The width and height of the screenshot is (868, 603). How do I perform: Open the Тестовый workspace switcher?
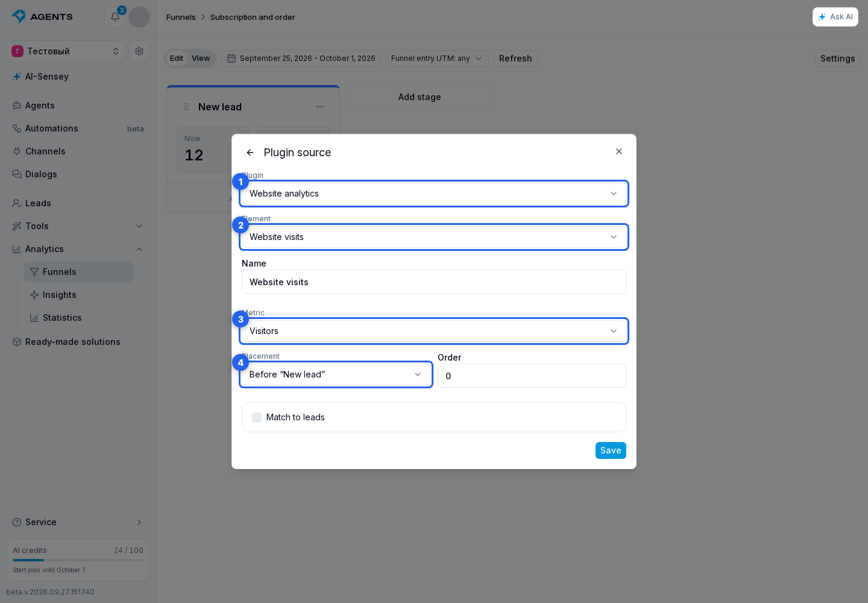66,51
